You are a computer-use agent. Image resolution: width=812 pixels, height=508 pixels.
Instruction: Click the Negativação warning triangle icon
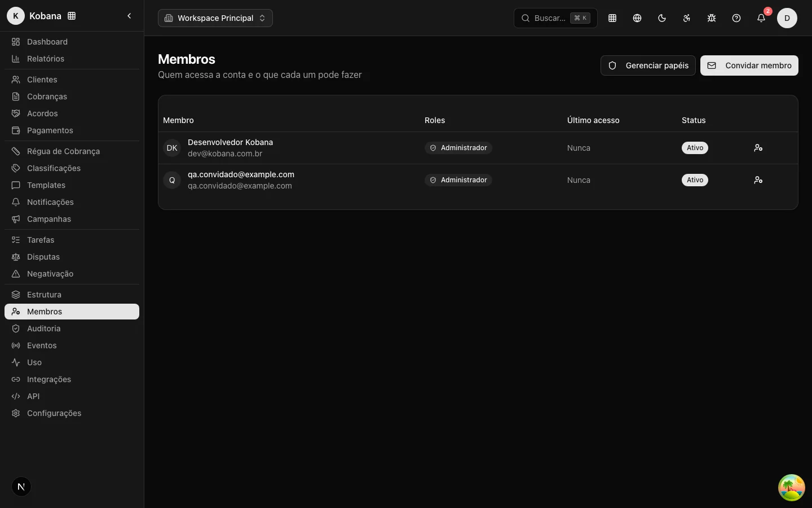[16, 274]
